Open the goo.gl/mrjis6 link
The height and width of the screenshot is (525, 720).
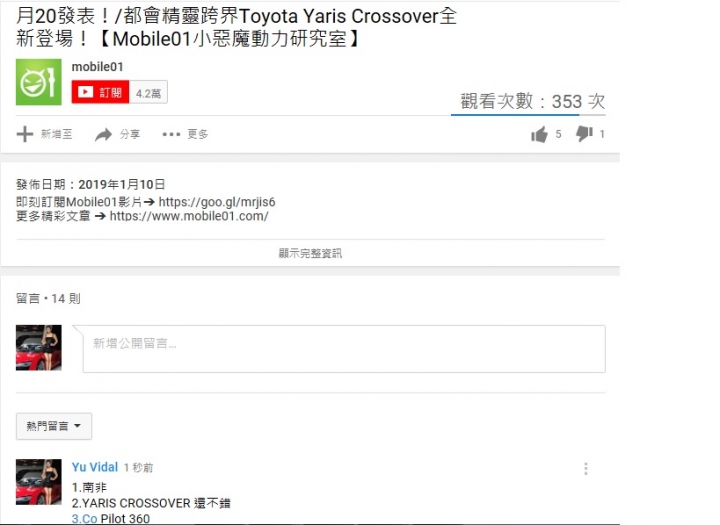(217, 202)
